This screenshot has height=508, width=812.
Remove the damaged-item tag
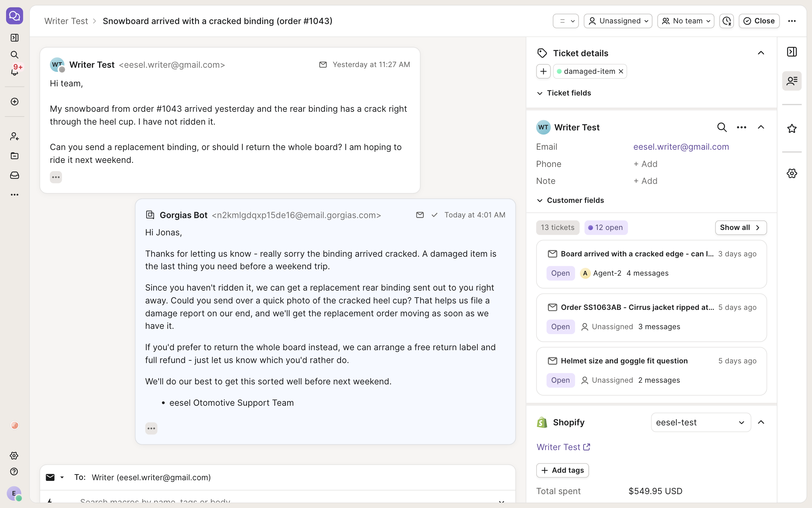pyautogui.click(x=621, y=71)
